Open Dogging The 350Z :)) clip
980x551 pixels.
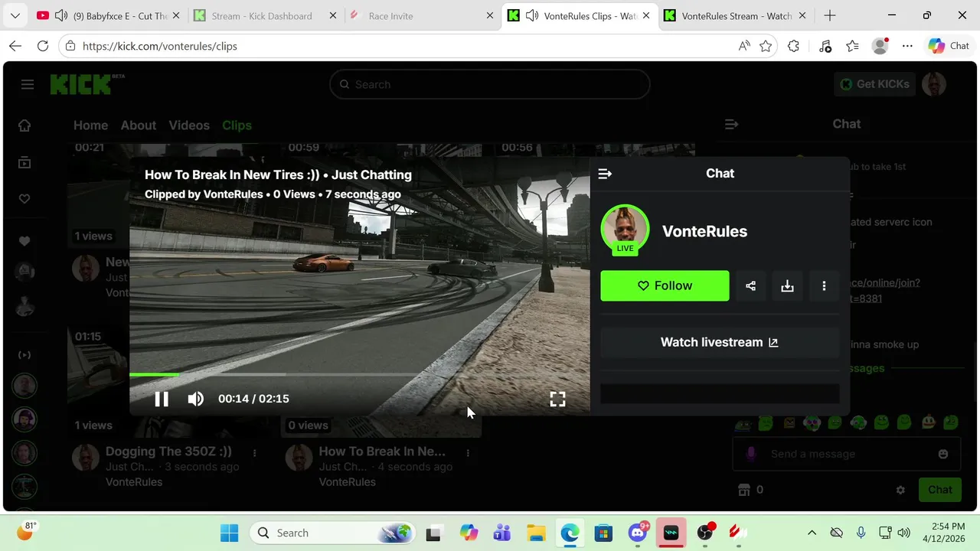pyautogui.click(x=168, y=452)
